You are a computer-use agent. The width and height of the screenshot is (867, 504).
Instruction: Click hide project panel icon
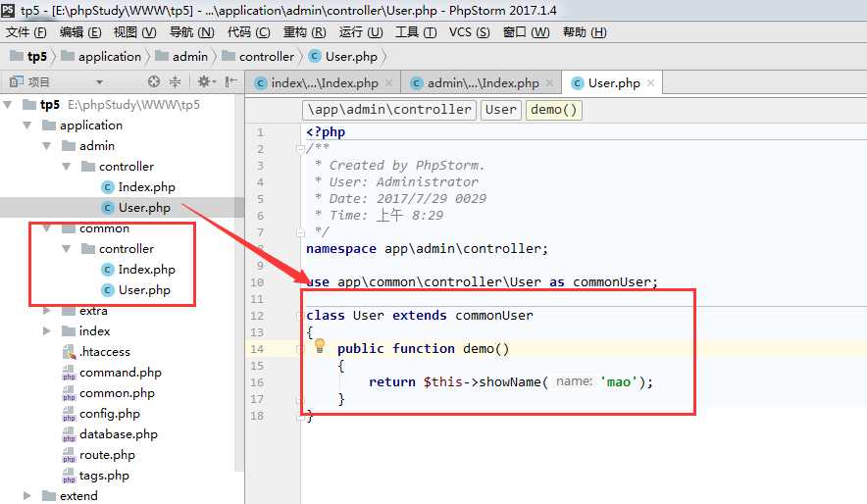pos(230,81)
